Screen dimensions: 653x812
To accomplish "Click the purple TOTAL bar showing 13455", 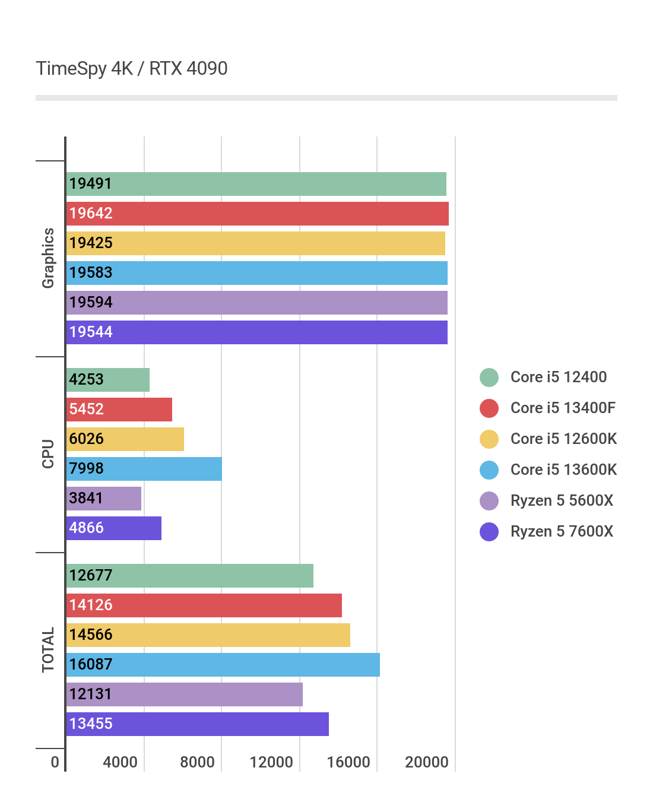I will click(198, 724).
